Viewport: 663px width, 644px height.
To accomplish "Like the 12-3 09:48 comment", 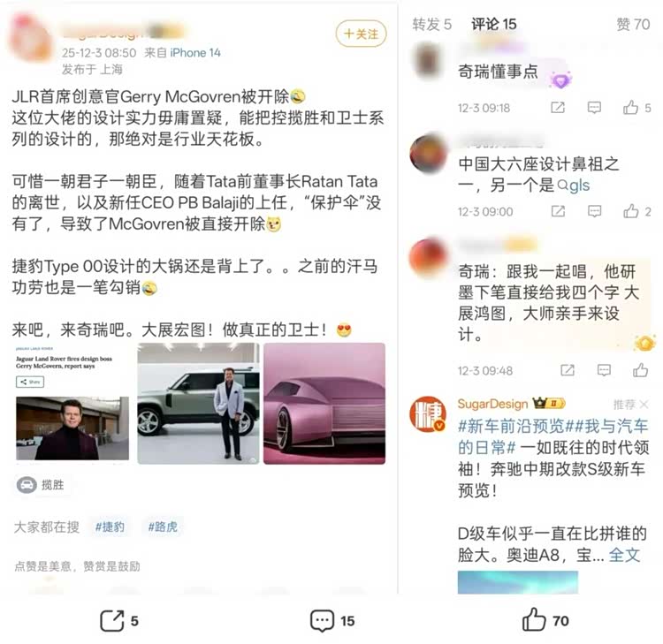I will pos(640,370).
